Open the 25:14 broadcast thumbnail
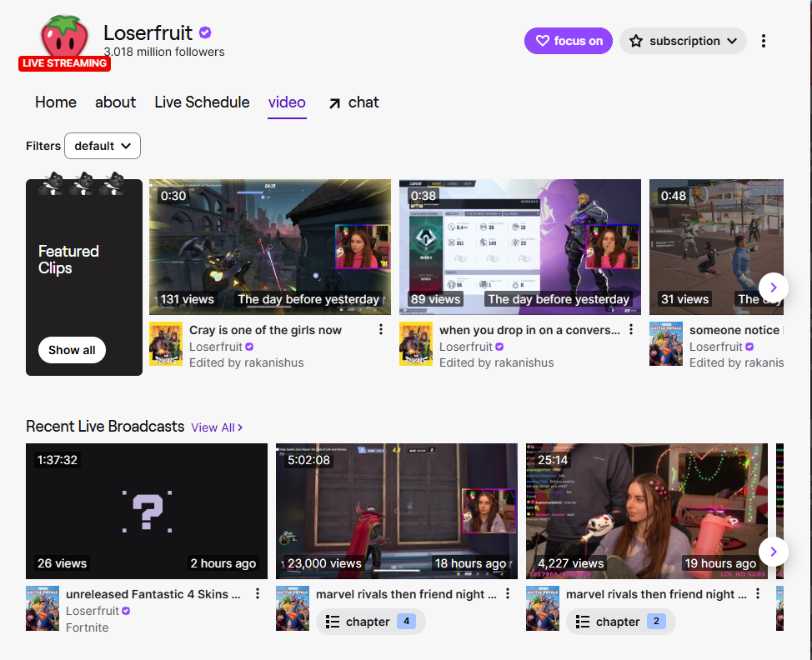Screen dimensions: 812x660 647,511
